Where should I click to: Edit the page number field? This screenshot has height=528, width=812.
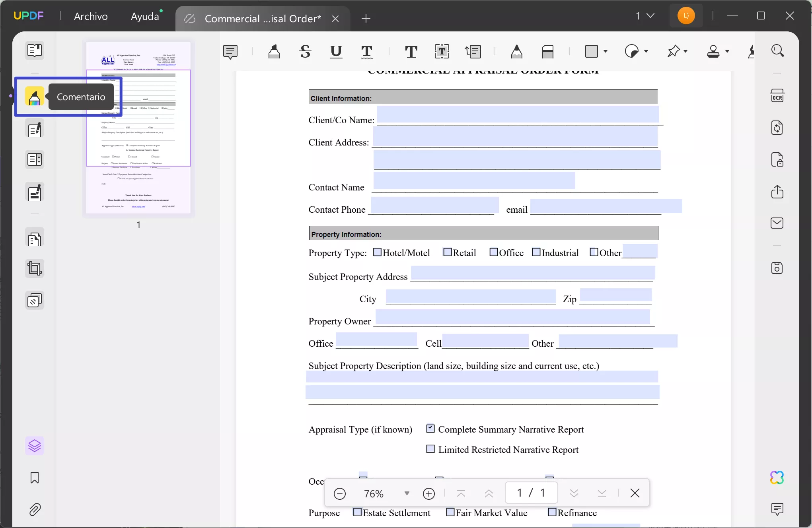click(531, 493)
